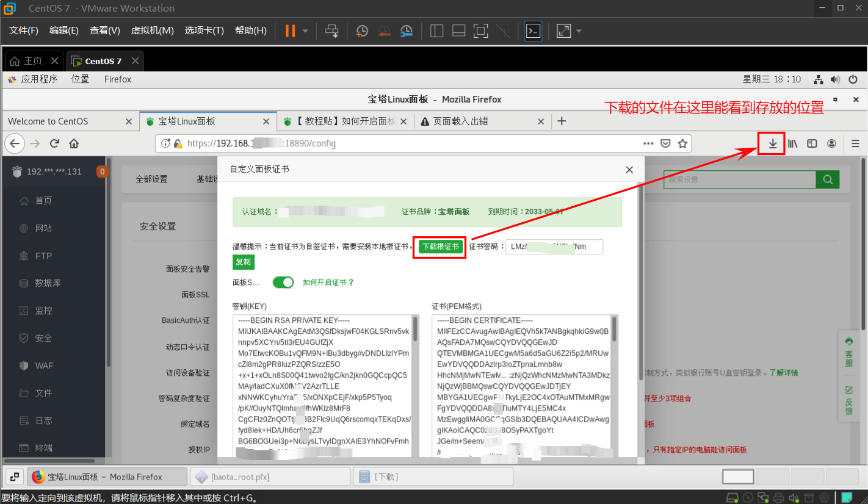868x504 pixels.
Task: Click the Firefox reload page icon
Action: pos(54,143)
